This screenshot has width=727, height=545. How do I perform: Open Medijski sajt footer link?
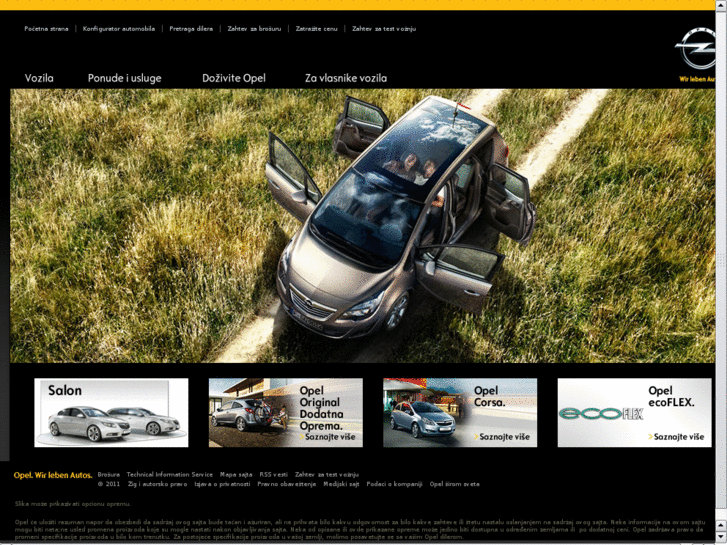[x=341, y=484]
